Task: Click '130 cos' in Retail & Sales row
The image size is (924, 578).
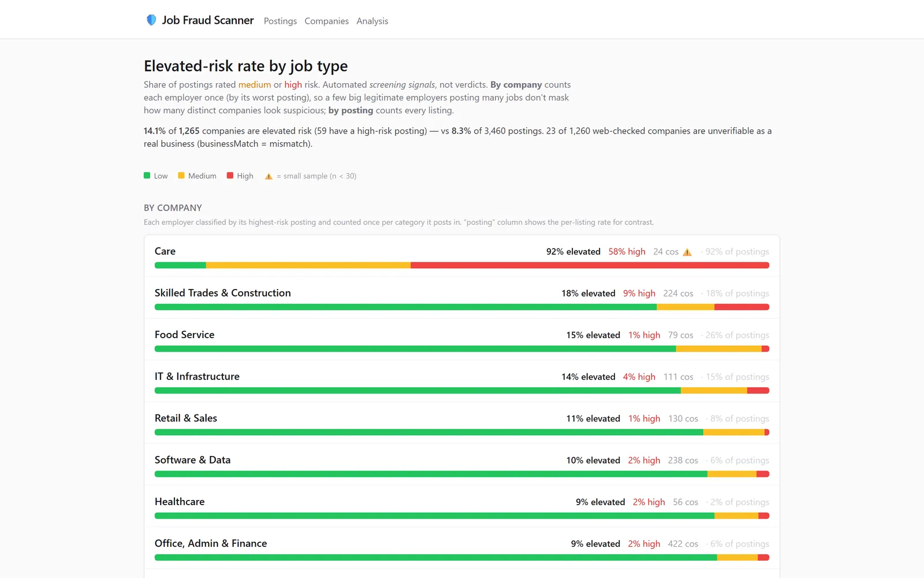Action: click(683, 418)
